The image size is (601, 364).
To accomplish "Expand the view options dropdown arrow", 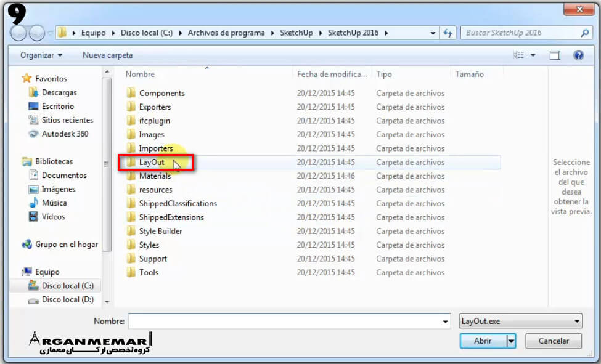I will click(533, 55).
